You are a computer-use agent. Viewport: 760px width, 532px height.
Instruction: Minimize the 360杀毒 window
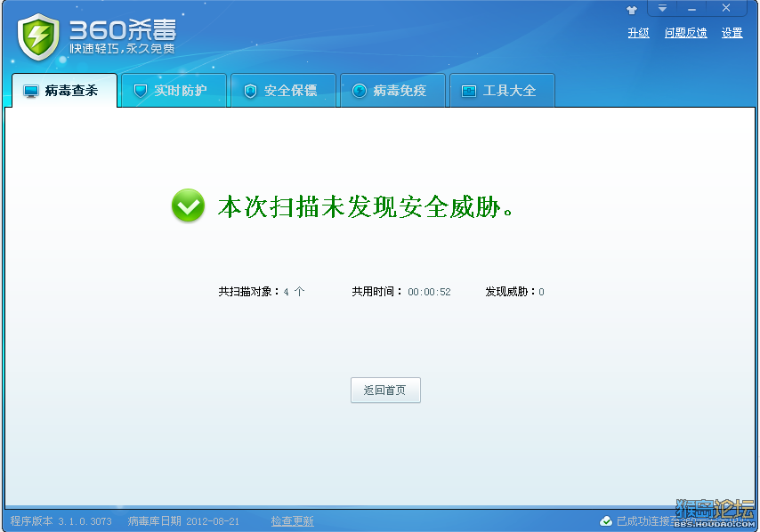[691, 8]
